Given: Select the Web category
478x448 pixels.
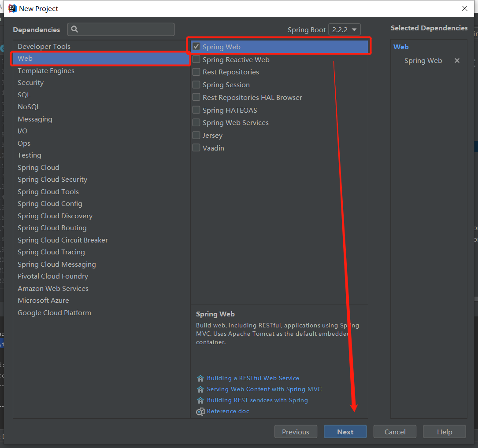Looking at the screenshot, I should tap(101, 58).
